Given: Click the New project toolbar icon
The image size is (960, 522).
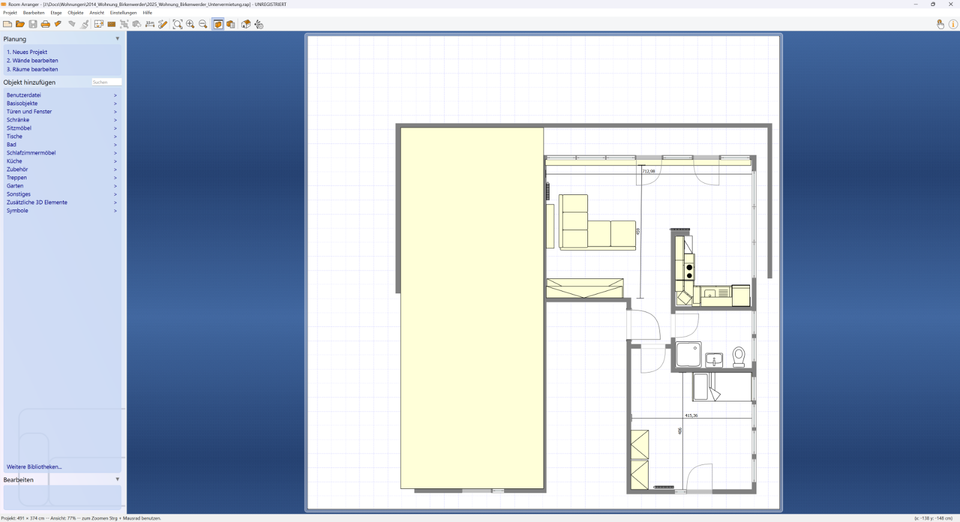Looking at the screenshot, I should pos(7,24).
